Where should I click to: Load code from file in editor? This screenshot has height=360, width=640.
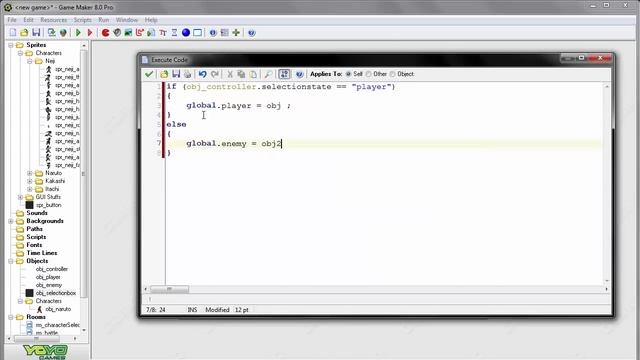click(x=164, y=74)
